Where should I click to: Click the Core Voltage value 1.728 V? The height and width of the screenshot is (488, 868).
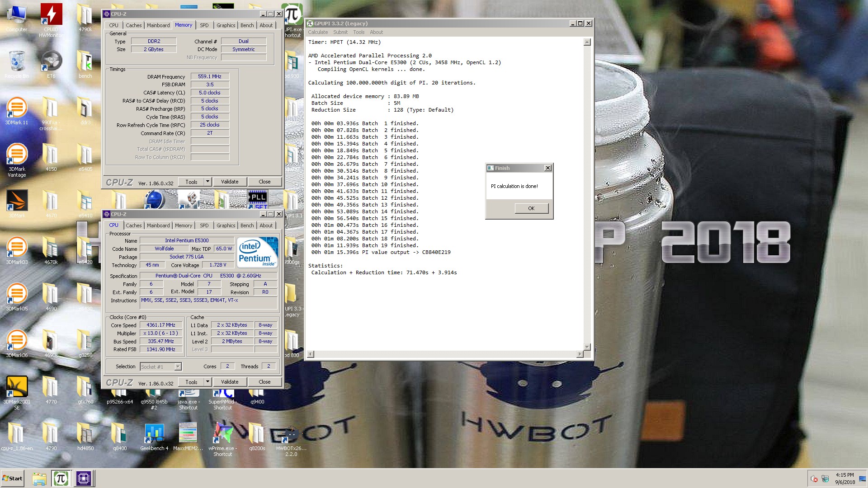[218, 265]
